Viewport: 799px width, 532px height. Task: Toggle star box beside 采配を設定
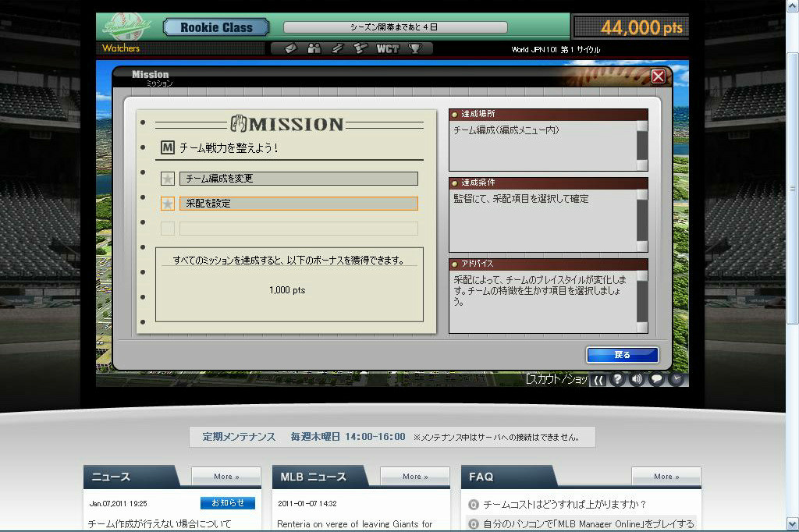pyautogui.click(x=168, y=204)
